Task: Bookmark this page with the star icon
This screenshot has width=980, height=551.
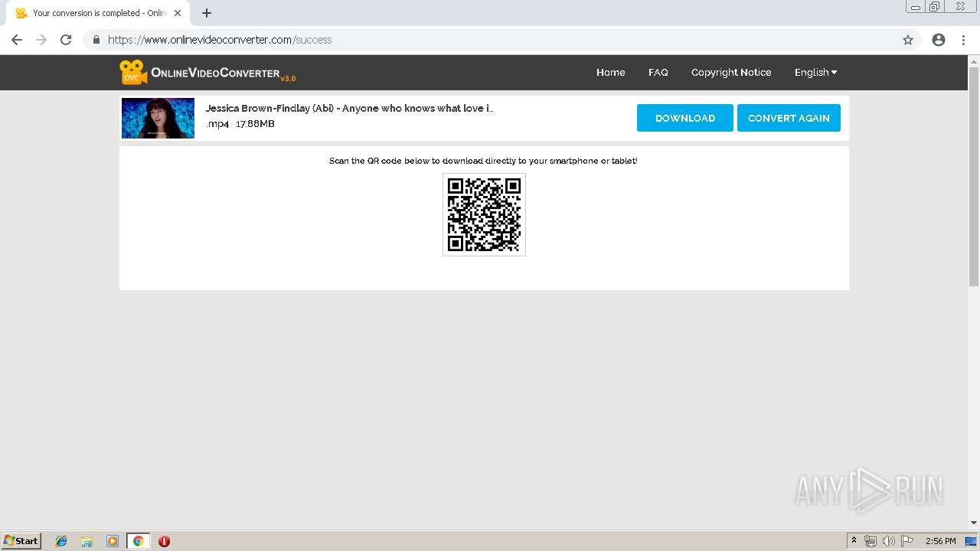Action: [x=908, y=40]
